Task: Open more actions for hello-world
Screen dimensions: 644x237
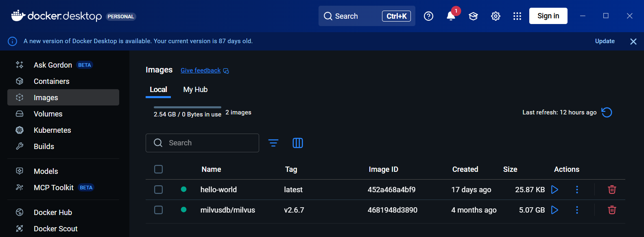Action: tap(577, 189)
